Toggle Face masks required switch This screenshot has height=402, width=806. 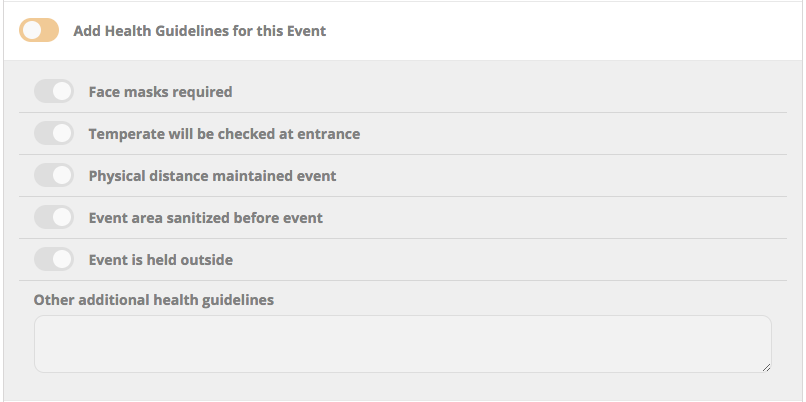[x=54, y=92]
